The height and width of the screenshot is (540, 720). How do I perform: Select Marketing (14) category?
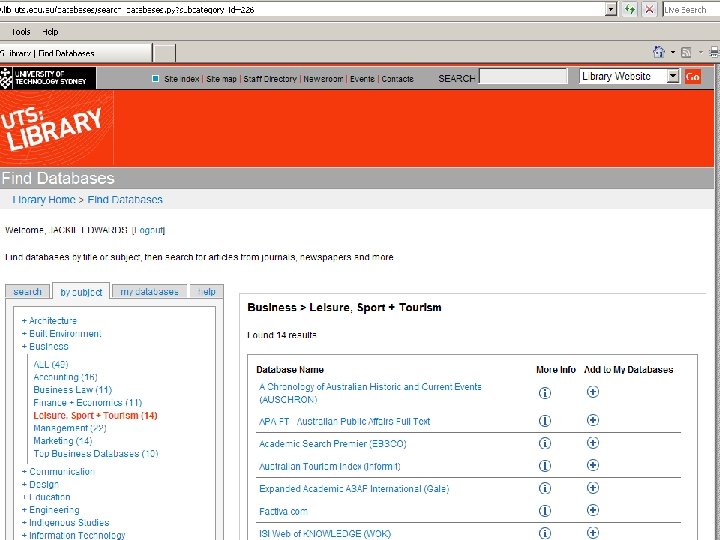click(62, 441)
